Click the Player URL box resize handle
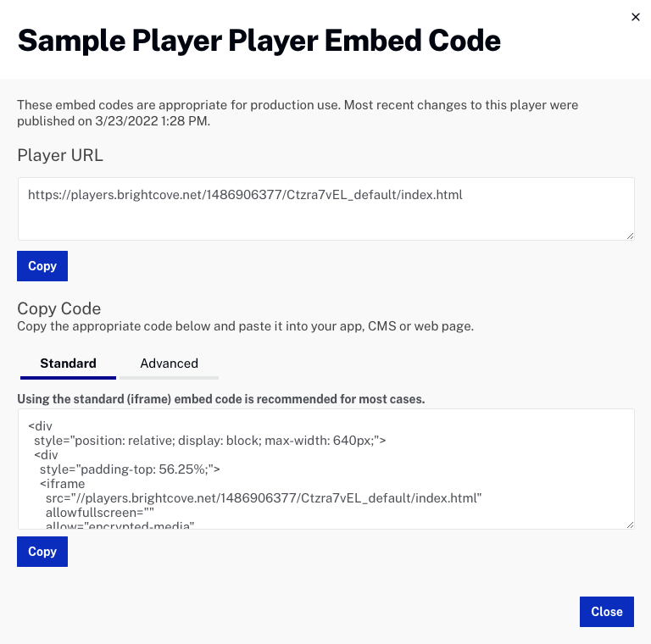651x644 pixels. [x=630, y=236]
